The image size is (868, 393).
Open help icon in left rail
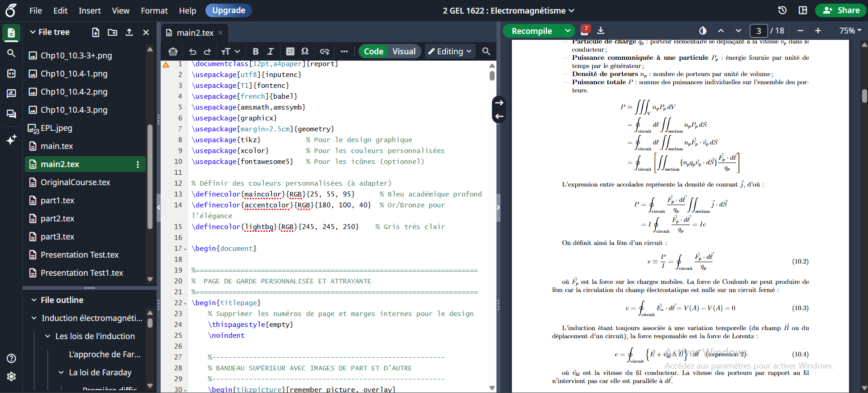point(11,359)
